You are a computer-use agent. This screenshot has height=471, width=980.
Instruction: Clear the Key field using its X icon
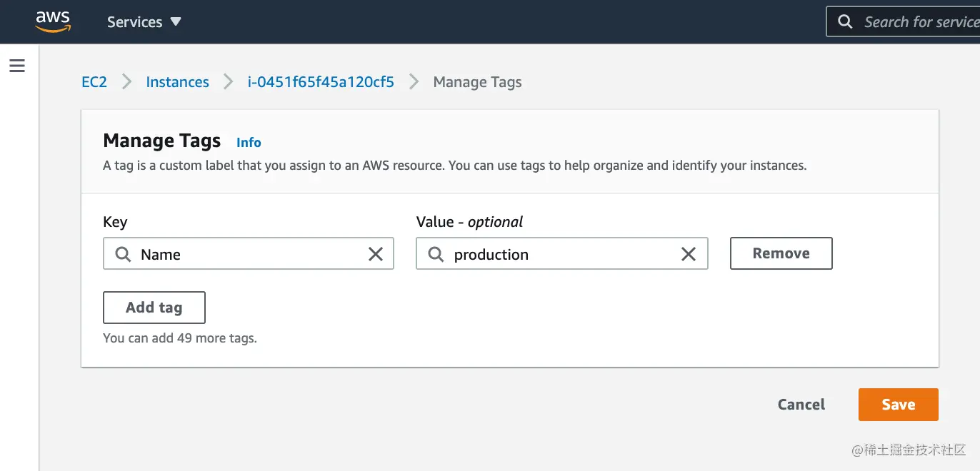[376, 253]
